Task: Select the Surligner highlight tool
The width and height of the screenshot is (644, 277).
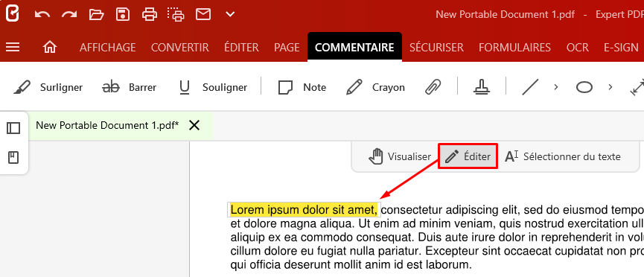Action: [48, 88]
